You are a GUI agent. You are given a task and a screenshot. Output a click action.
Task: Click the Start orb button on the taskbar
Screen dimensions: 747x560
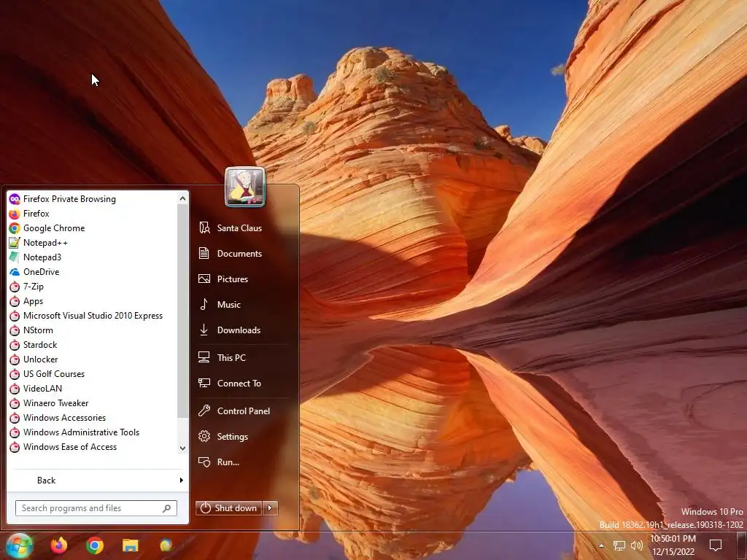coord(20,545)
